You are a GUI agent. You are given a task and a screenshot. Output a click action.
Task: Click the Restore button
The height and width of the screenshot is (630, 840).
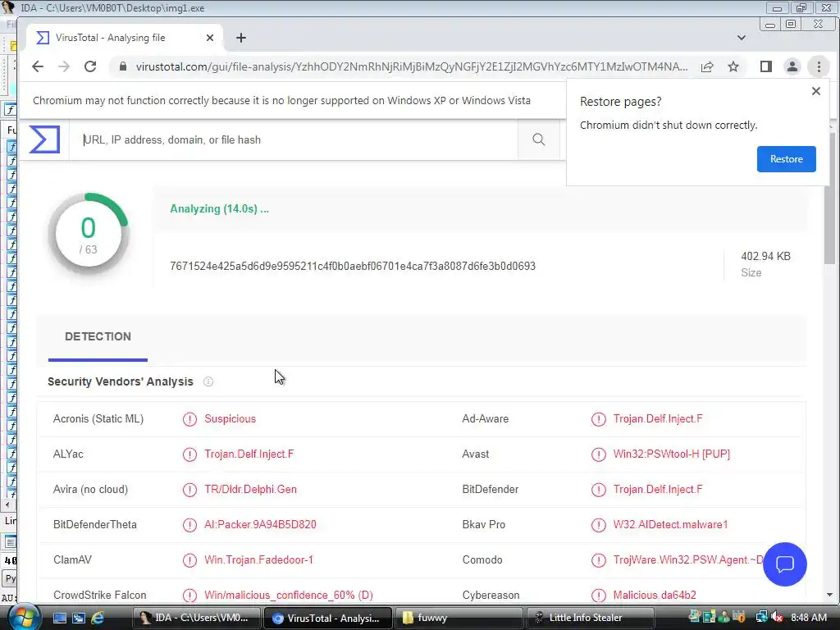tap(787, 159)
